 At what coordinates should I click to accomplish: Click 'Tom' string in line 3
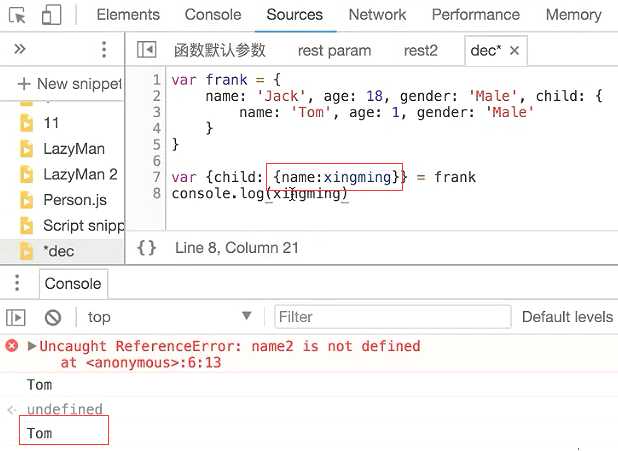click(x=311, y=112)
